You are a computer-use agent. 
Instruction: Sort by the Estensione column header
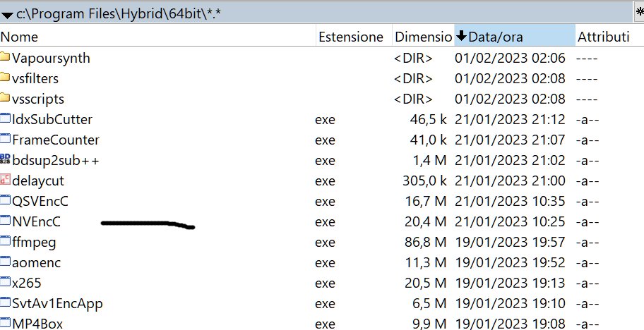coord(354,37)
